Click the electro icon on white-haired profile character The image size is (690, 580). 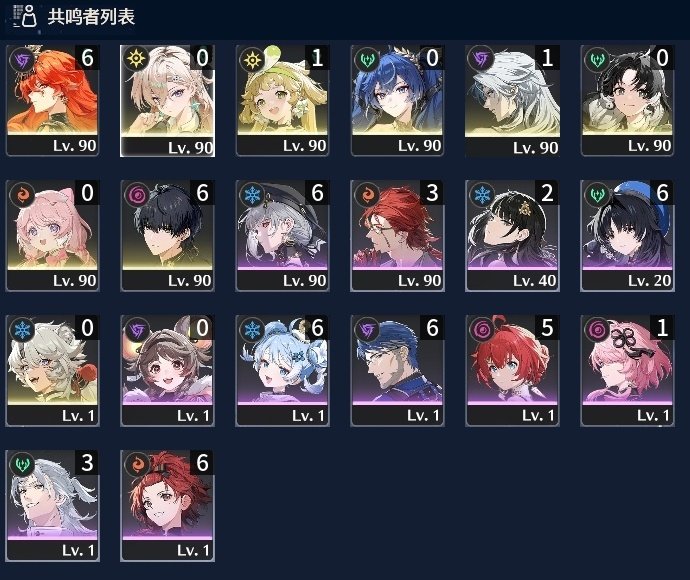481,59
